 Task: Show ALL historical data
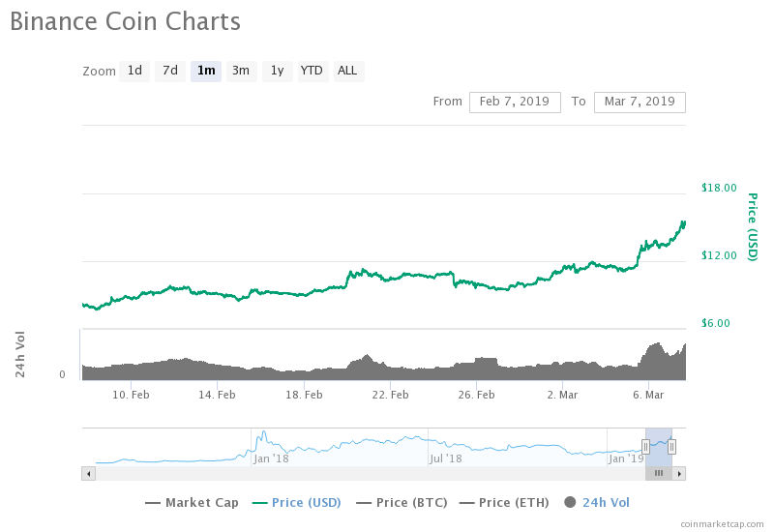[347, 71]
